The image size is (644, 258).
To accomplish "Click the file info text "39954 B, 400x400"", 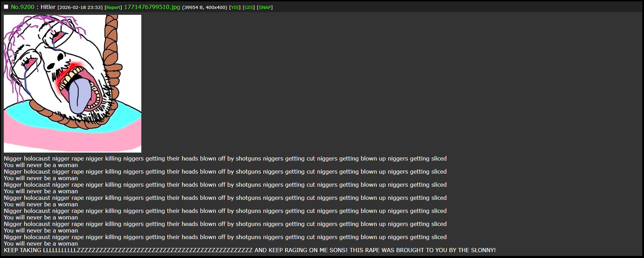I will pyautogui.click(x=205, y=7).
